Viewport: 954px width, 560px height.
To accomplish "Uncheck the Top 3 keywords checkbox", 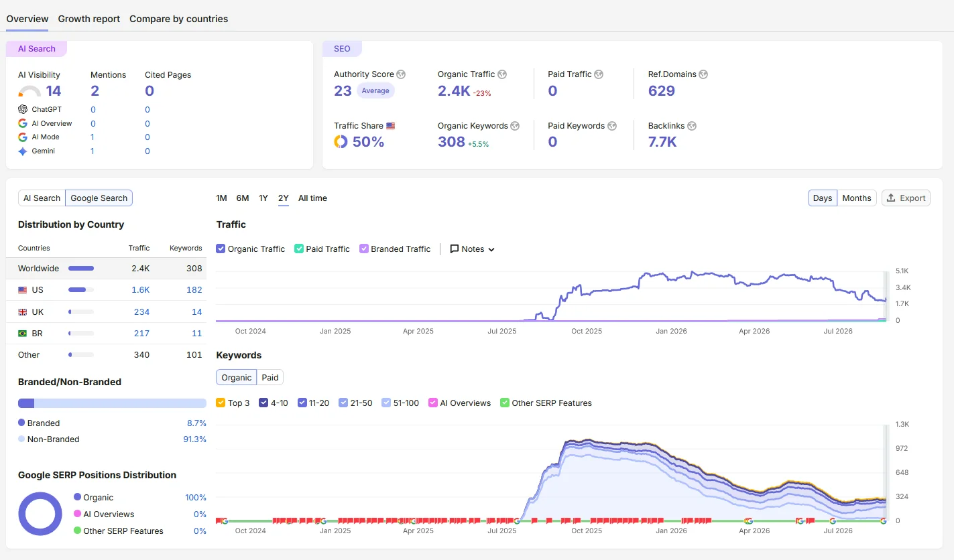I will point(221,403).
